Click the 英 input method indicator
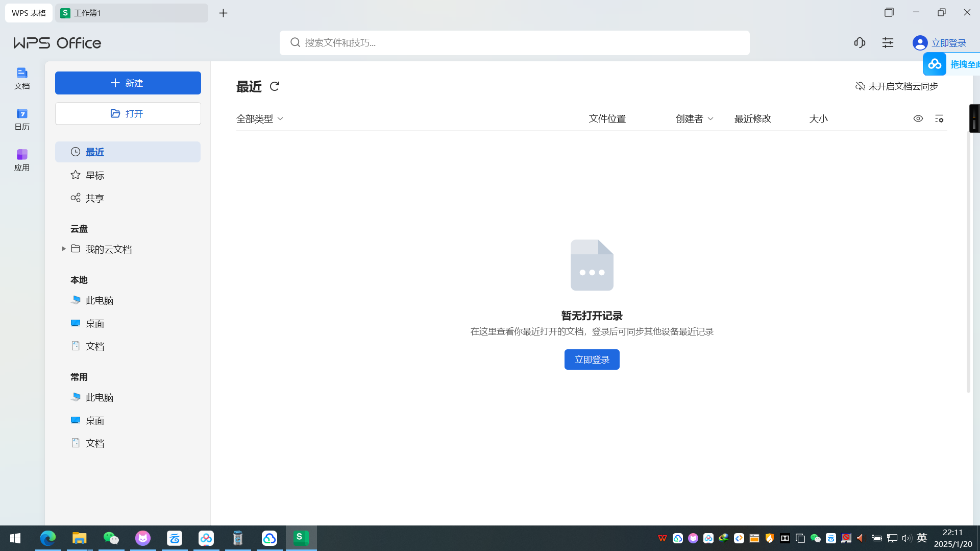980x551 pixels. pos(922,538)
